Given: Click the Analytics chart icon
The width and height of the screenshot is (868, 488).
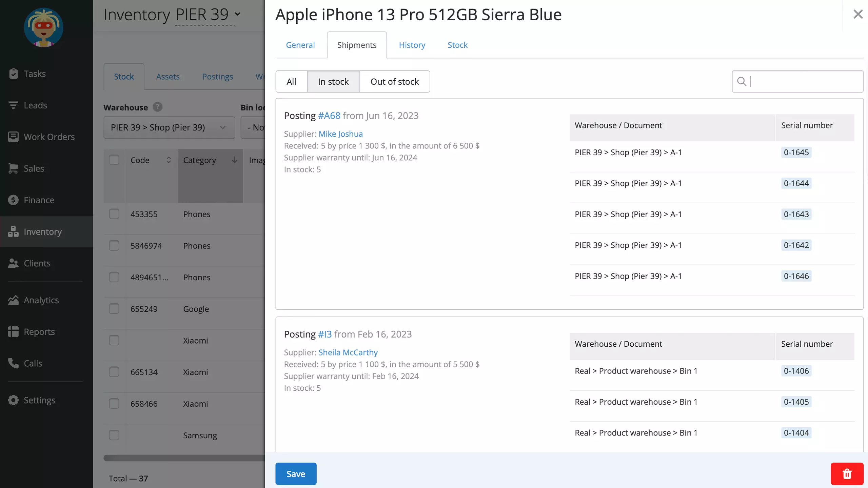Looking at the screenshot, I should (x=13, y=300).
